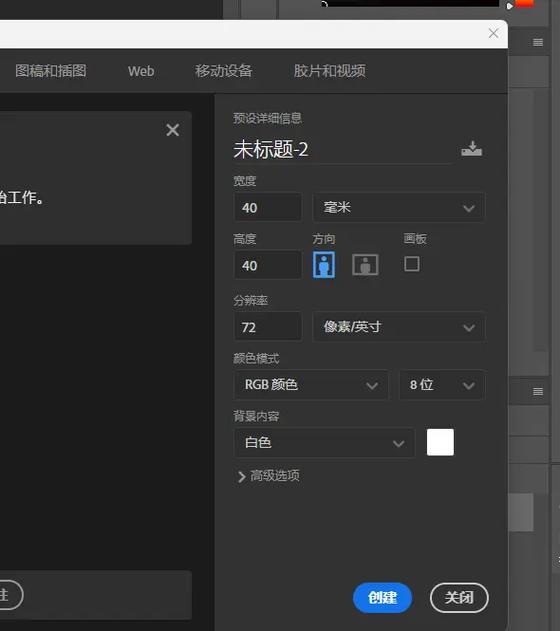Switch to 图稿和插图 tab
Viewport: 560px width, 631px height.
pos(51,71)
